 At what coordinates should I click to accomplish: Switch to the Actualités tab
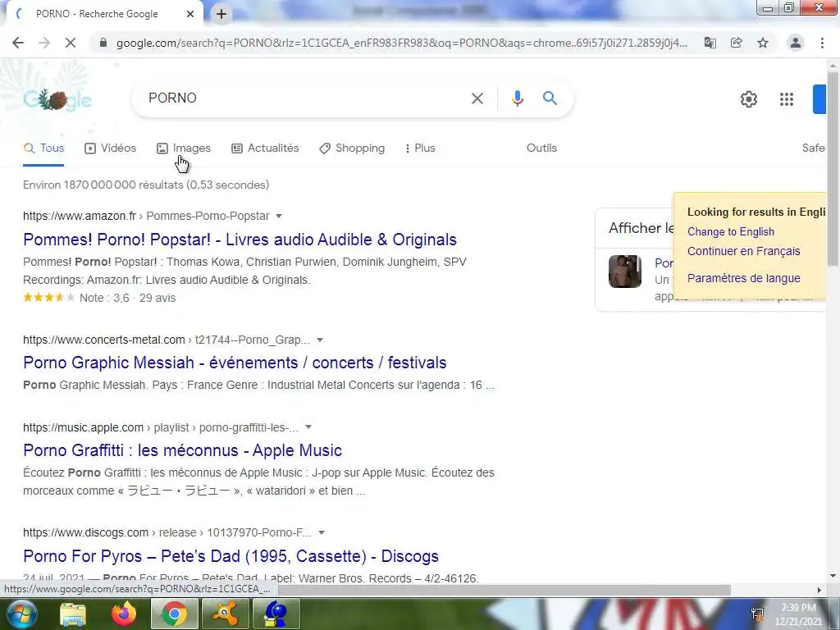pos(265,148)
